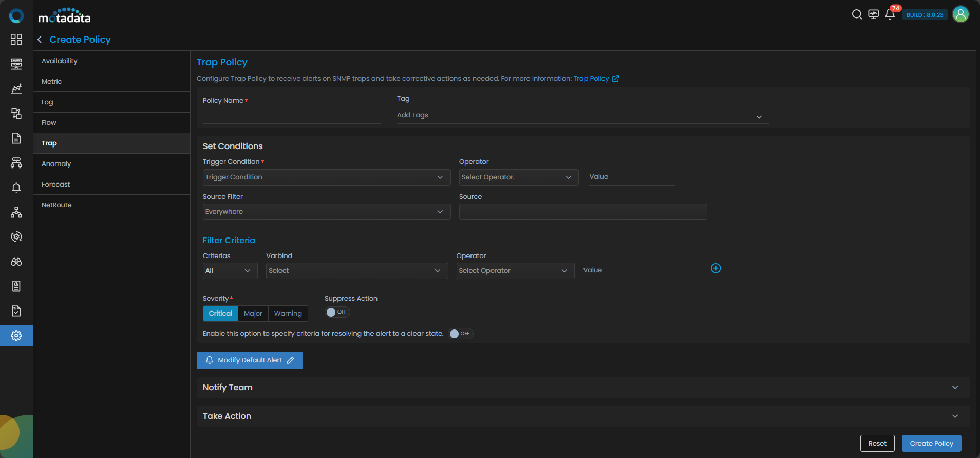This screenshot has width=980, height=458.
Task: Enable the clear state criteria toggle
Action: [460, 334]
